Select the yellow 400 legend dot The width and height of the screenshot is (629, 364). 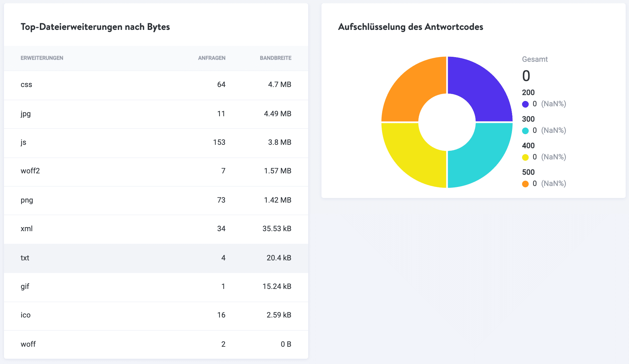tap(526, 157)
